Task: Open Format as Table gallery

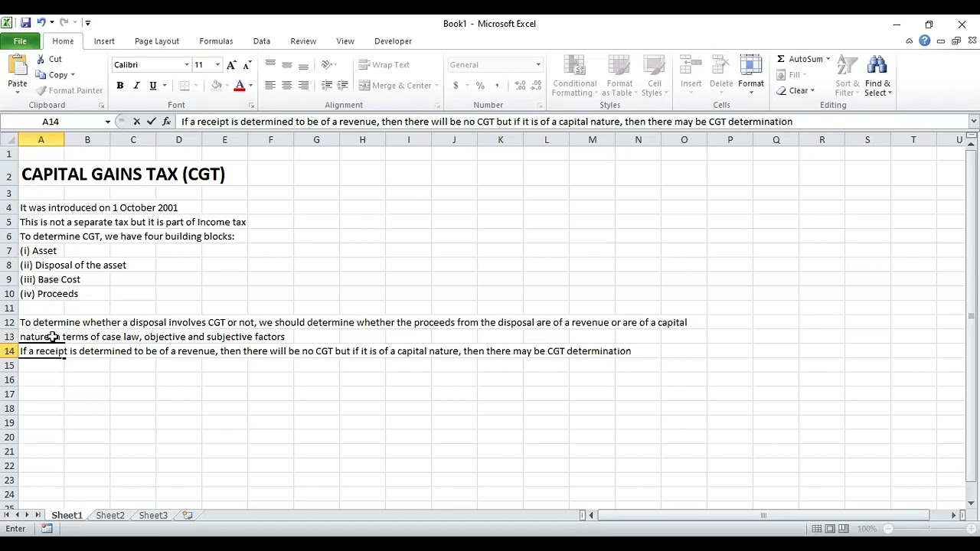Action: 619,76
